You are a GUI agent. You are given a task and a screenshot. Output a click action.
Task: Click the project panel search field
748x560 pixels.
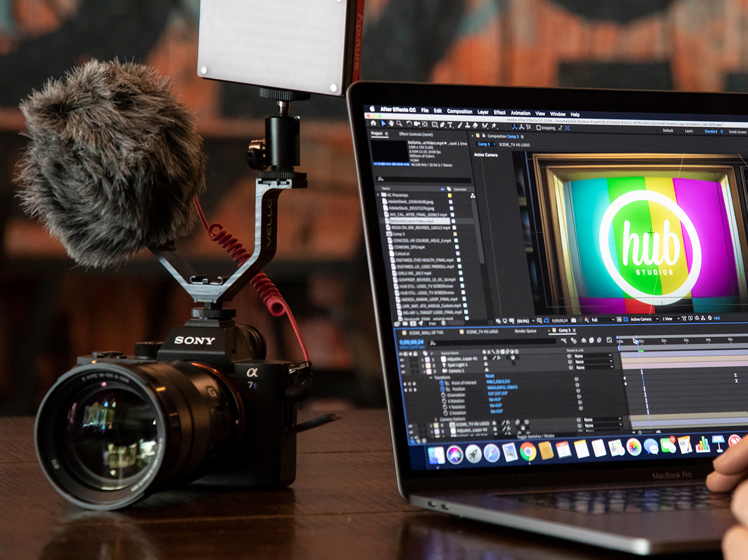(x=425, y=180)
